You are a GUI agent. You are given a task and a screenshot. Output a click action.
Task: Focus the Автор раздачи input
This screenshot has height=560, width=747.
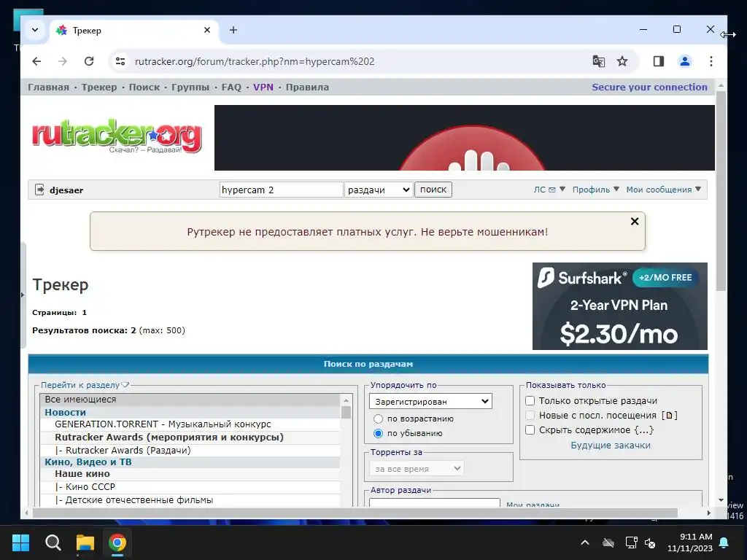pyautogui.click(x=435, y=503)
